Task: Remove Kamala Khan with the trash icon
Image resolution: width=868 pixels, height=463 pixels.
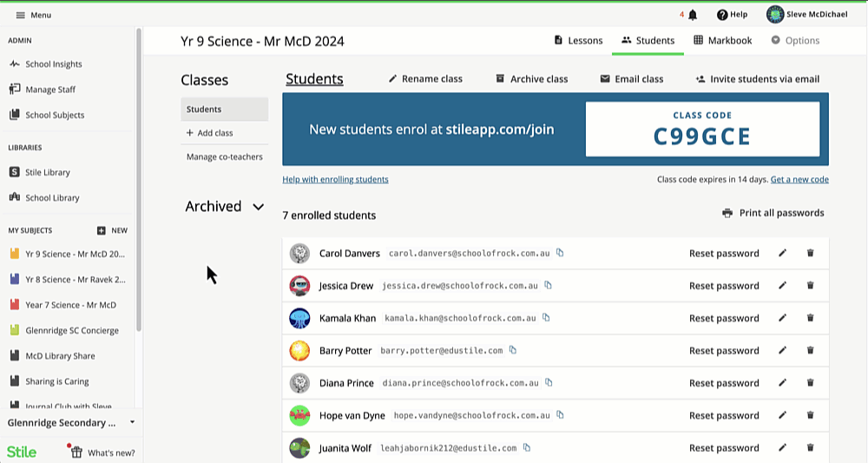Action: pyautogui.click(x=811, y=318)
